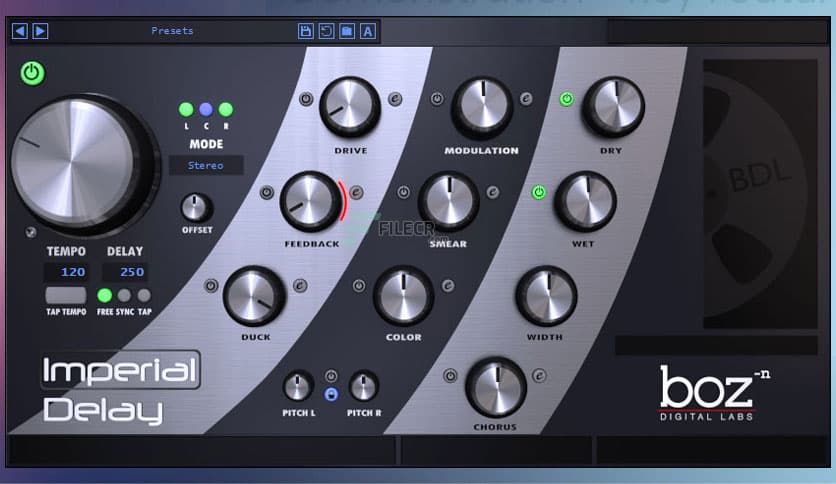Toggle the C channel mode light
The image size is (836, 484).
(x=206, y=110)
